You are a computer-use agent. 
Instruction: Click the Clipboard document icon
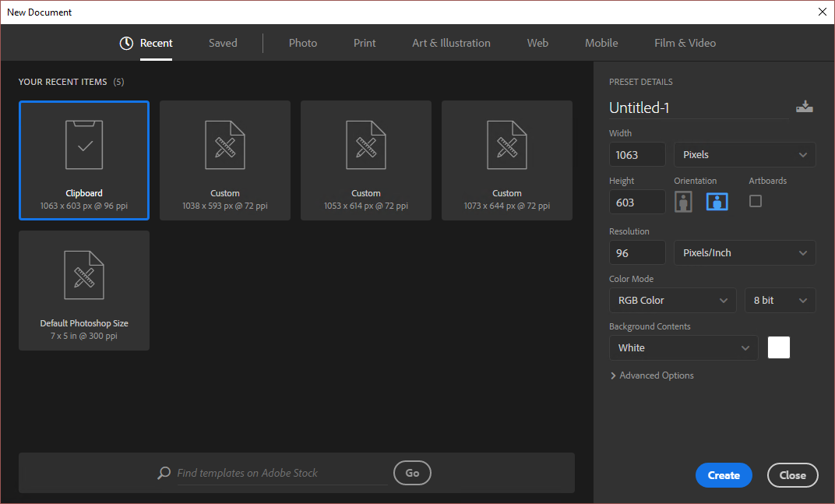(84, 145)
